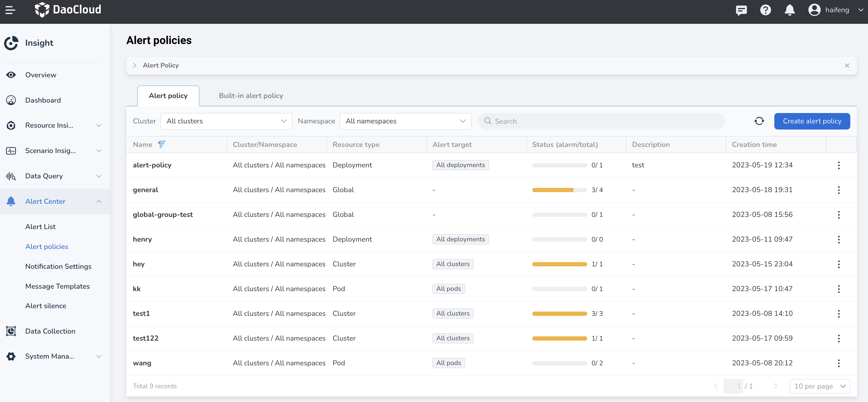Screen dimensions: 868x402
Task: Click the System Management gear icon
Action: (11, 356)
